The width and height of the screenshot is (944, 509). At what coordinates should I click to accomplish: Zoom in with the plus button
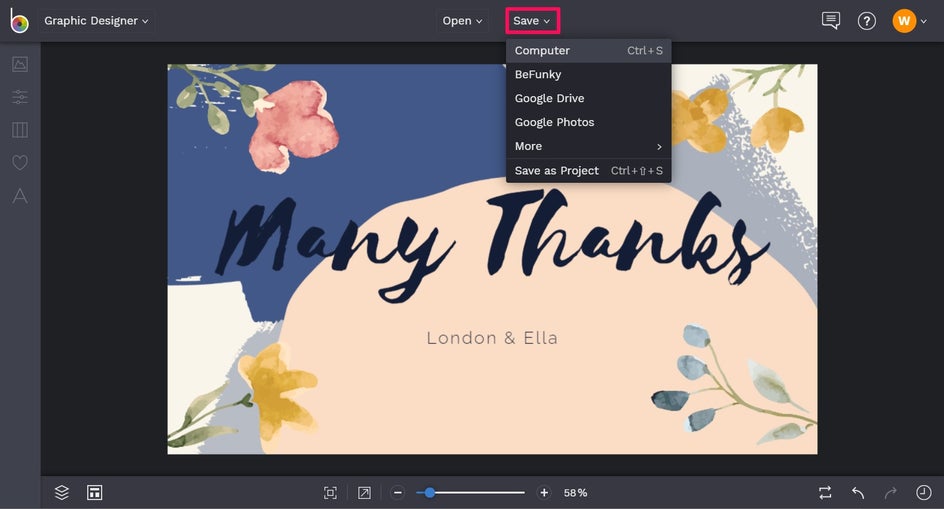(x=544, y=493)
